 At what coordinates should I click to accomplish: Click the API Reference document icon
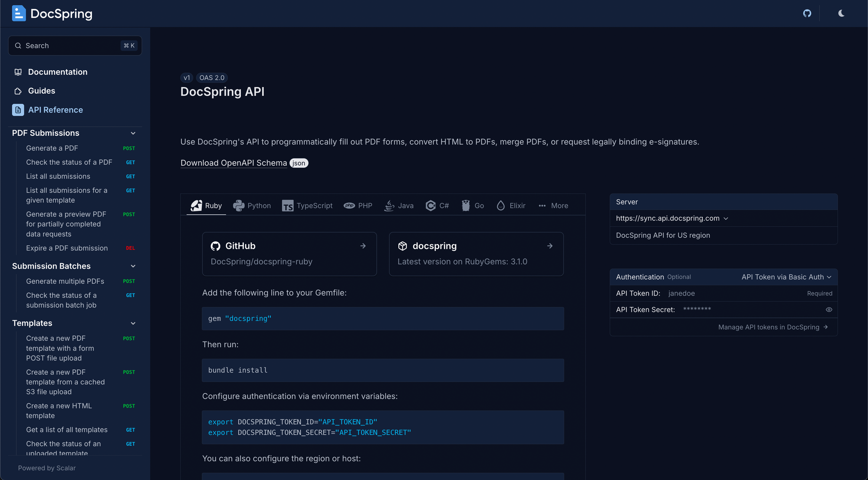18,110
